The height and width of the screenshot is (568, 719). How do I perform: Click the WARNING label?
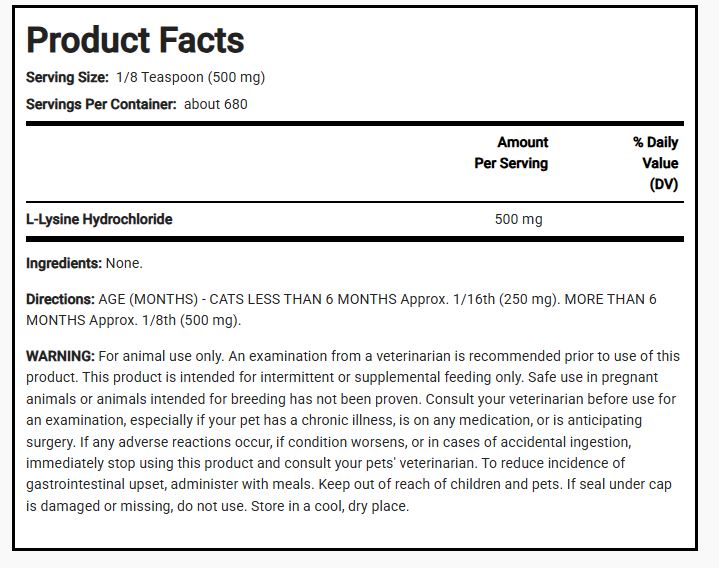(60, 356)
